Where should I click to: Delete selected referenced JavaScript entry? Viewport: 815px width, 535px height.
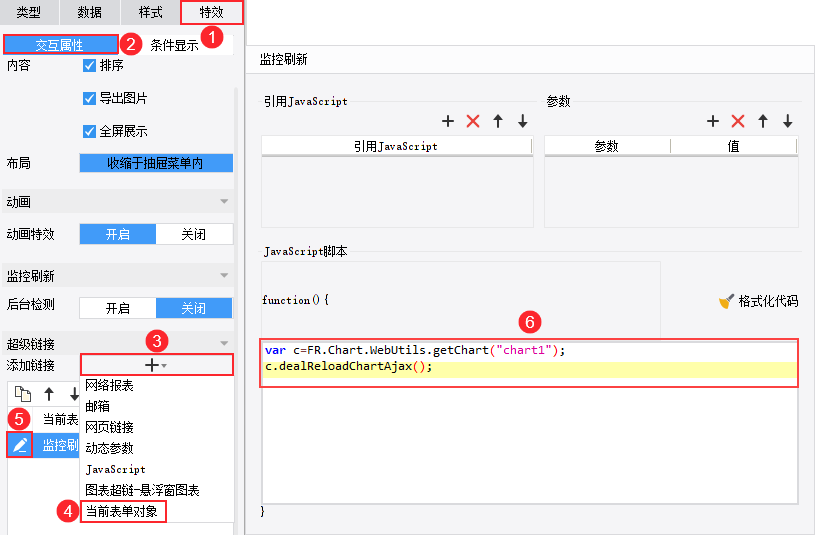click(x=473, y=121)
